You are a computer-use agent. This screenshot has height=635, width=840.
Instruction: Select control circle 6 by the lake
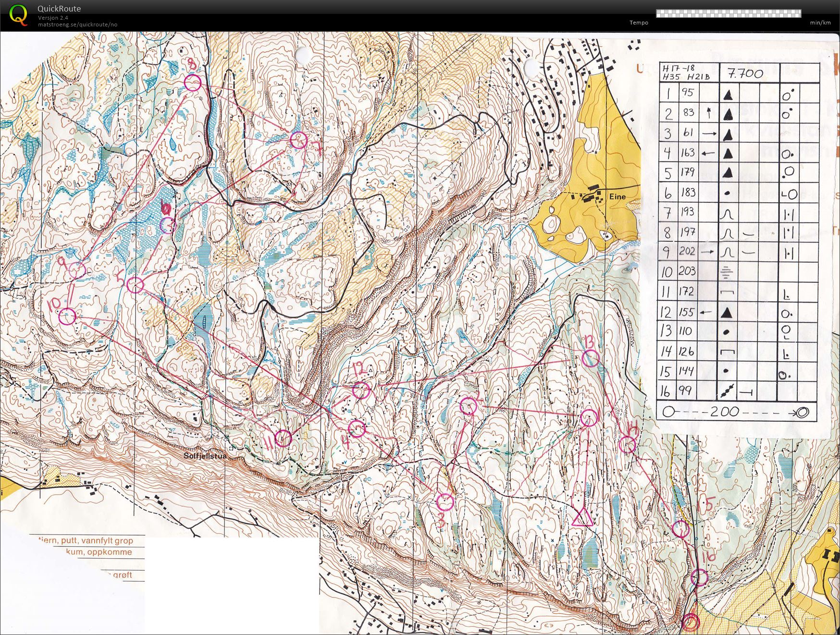coord(168,225)
